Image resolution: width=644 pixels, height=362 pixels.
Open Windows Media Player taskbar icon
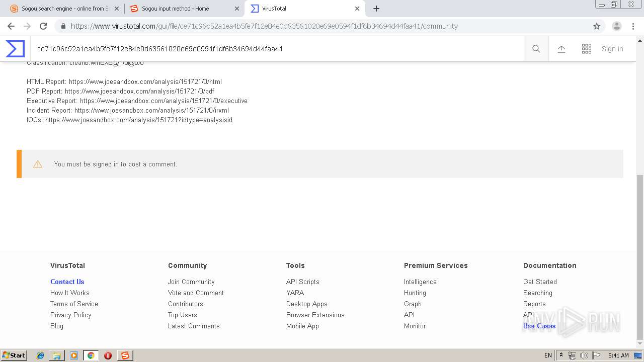point(74,355)
